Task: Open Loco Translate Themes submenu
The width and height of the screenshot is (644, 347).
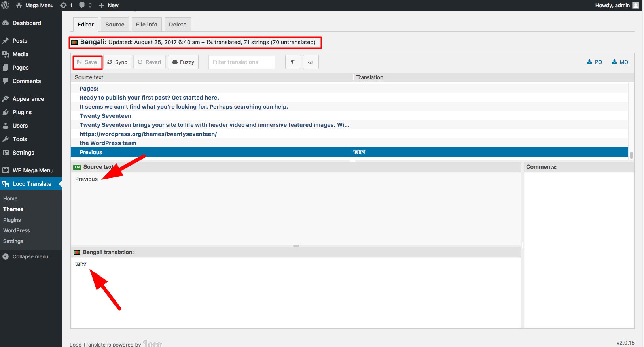Action: click(13, 209)
